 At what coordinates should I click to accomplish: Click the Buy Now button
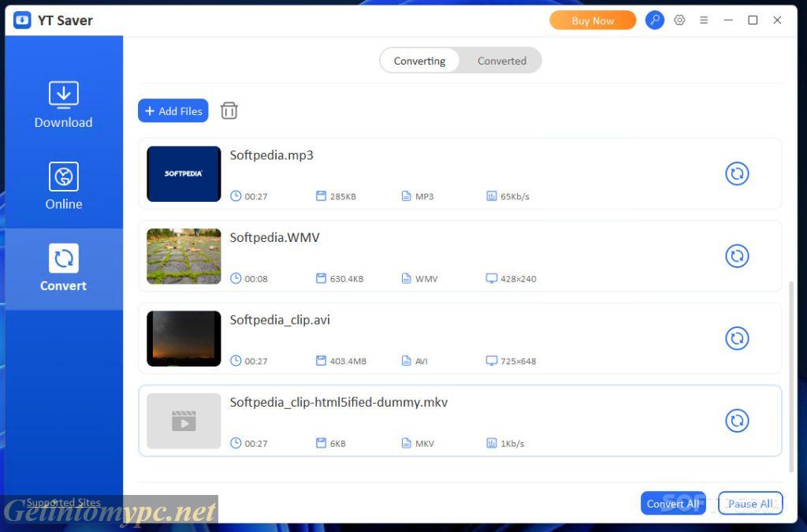click(x=593, y=20)
